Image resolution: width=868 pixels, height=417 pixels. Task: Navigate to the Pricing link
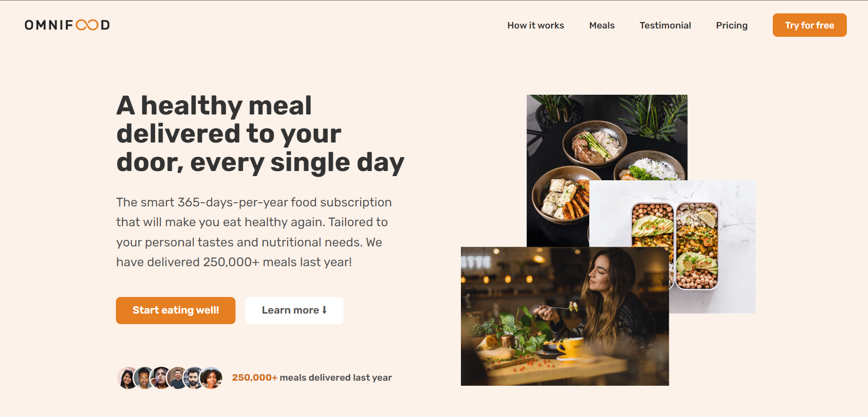coord(731,25)
